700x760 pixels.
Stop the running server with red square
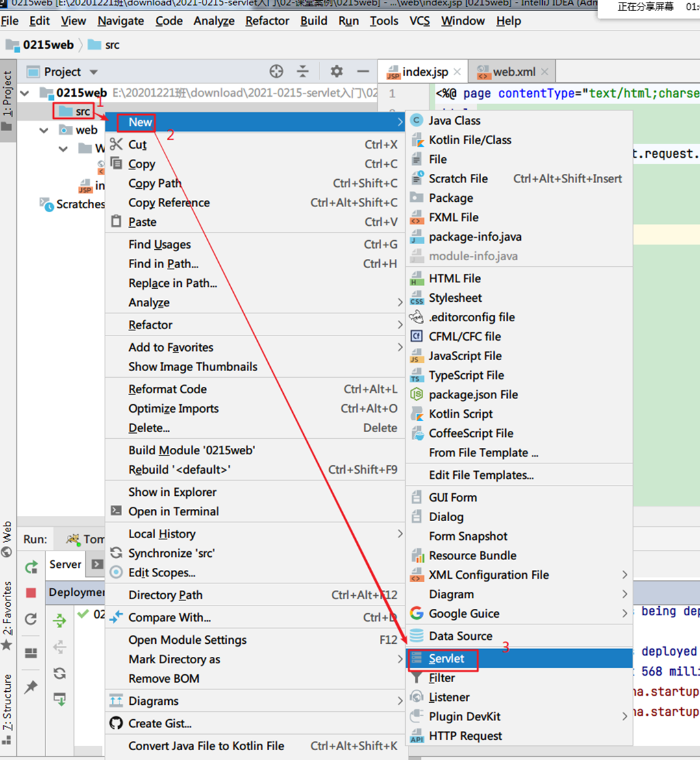(x=31, y=593)
